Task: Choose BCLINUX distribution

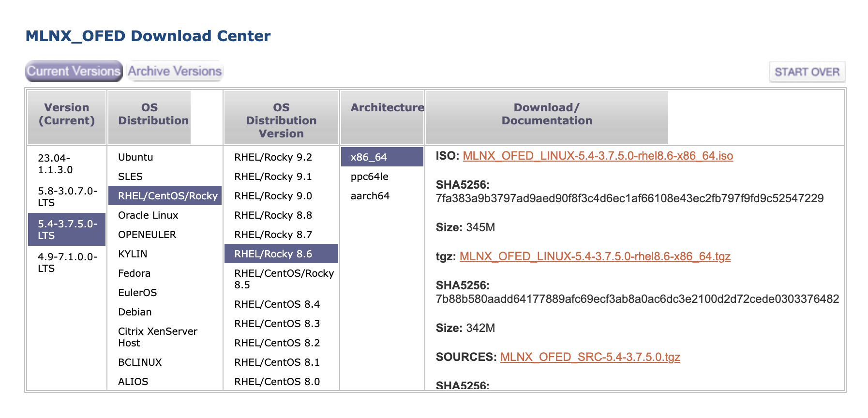Action: (165, 362)
